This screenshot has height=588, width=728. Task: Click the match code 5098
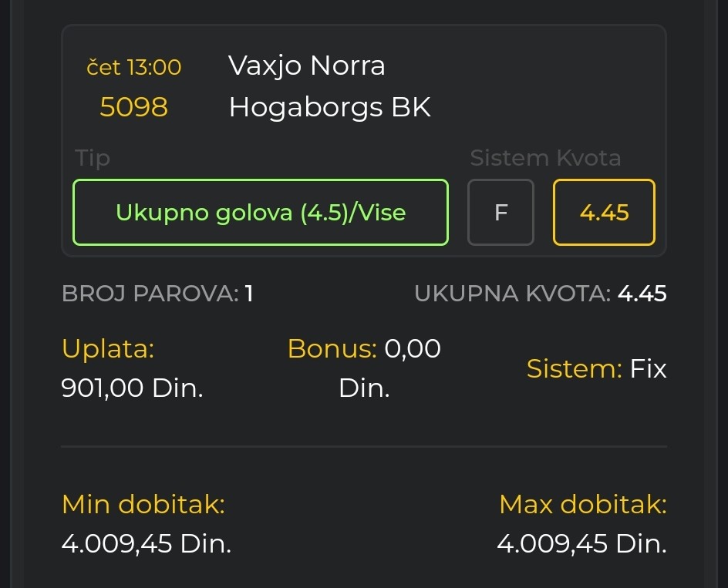coord(133,107)
